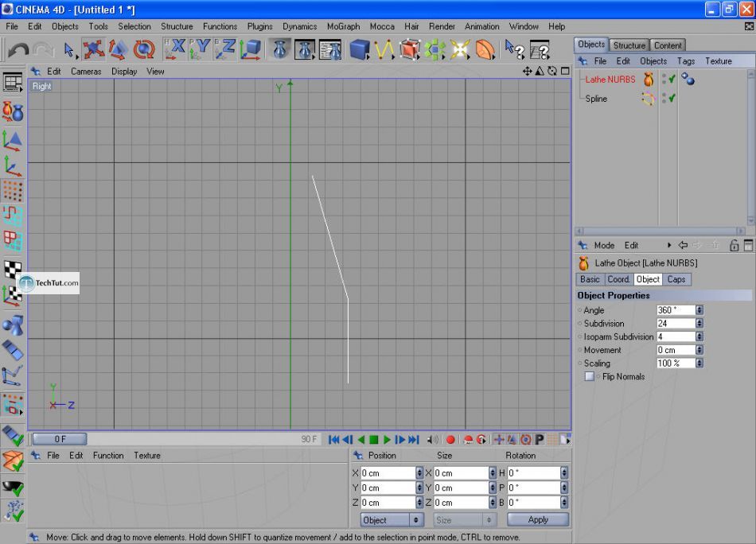Image resolution: width=756 pixels, height=544 pixels.
Task: Click the Position X field
Action: pyautogui.click(x=388, y=473)
